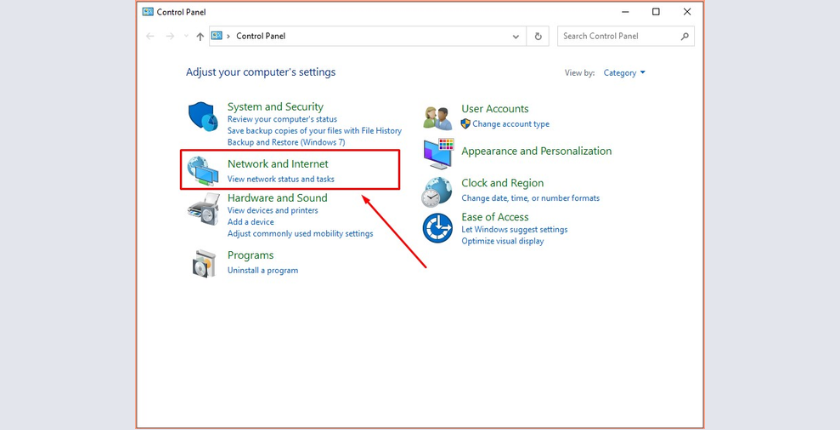Click the Programs disc box icon

tap(204, 263)
